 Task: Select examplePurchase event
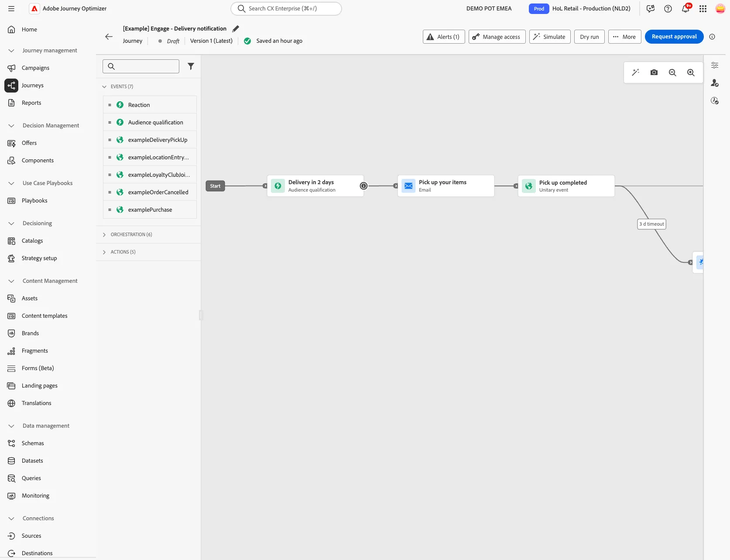[150, 210]
